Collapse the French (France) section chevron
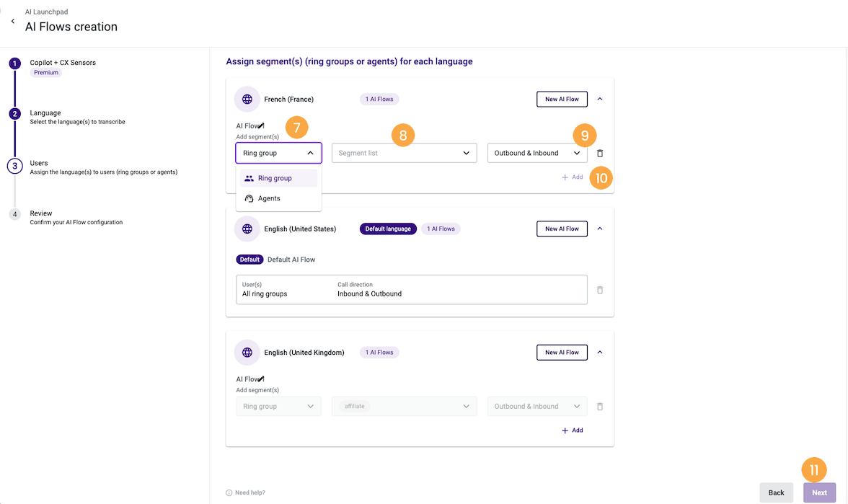Screen dimensions: 848x504 pos(599,99)
